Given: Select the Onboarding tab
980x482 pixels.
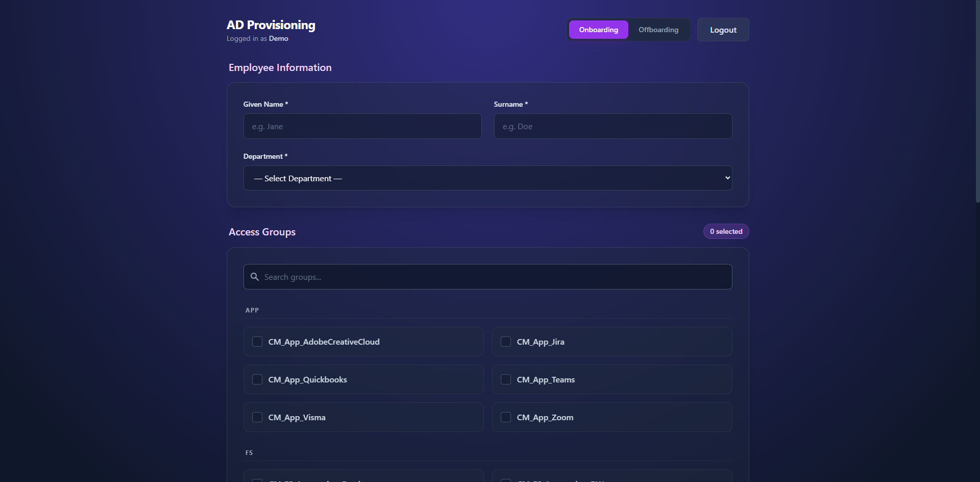Looking at the screenshot, I should [598, 29].
